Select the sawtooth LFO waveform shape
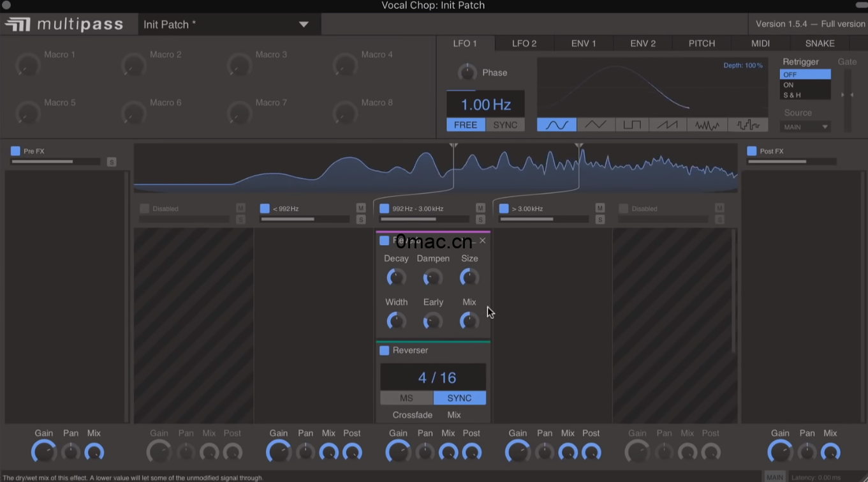 pyautogui.click(x=668, y=125)
